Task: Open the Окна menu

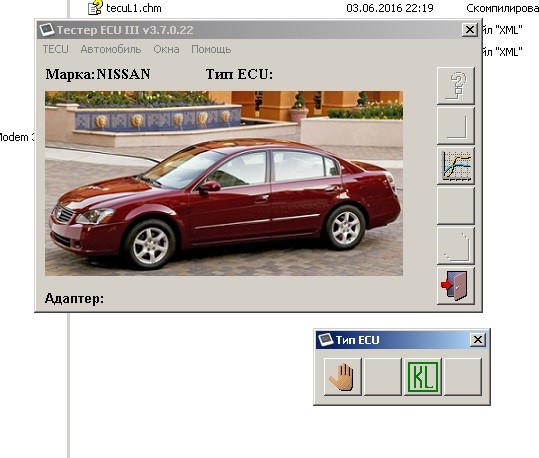Action: (x=166, y=50)
